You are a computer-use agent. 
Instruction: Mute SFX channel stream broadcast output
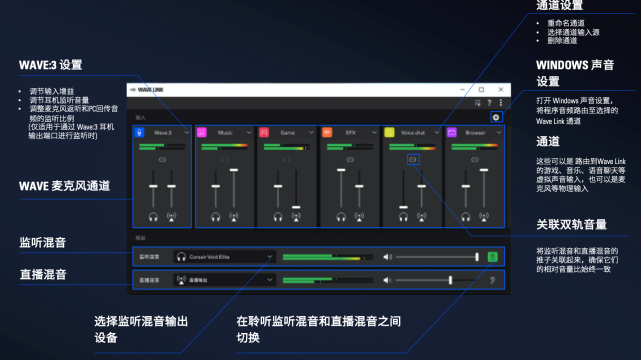359,217
